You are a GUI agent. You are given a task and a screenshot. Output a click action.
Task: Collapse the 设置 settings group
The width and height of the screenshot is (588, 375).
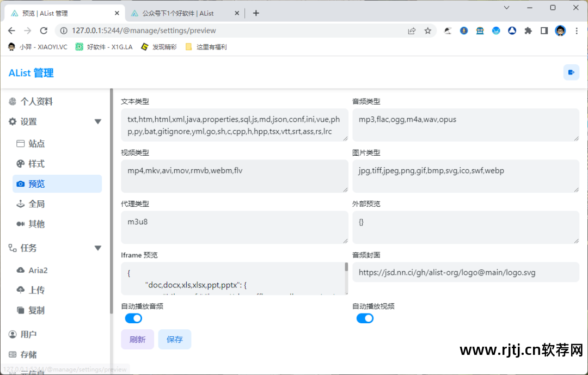tap(98, 122)
